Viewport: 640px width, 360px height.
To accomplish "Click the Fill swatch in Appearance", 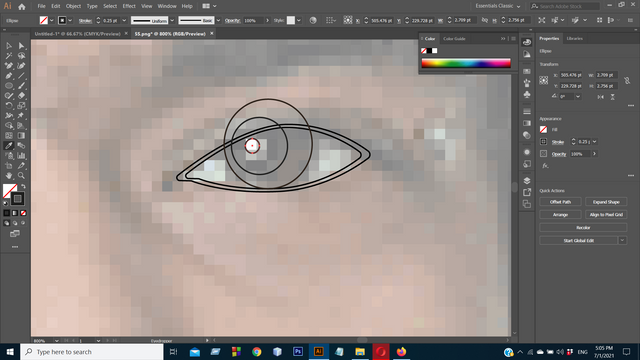I will tap(543, 129).
